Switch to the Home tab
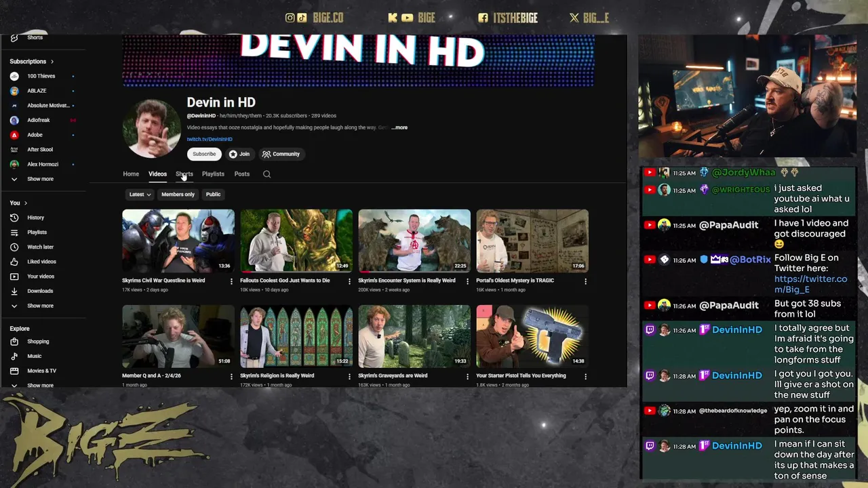The width and height of the screenshot is (868, 488). pyautogui.click(x=131, y=174)
